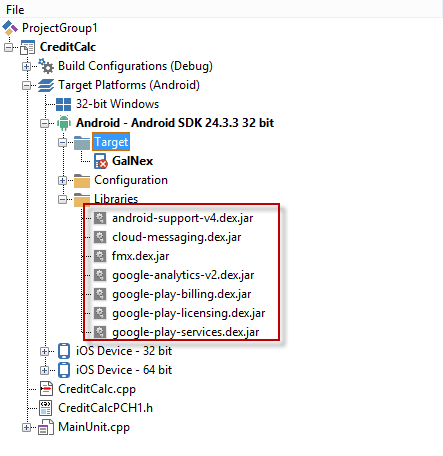Select the CreditCalc project label
The height and width of the screenshot is (456, 443).
(68, 47)
